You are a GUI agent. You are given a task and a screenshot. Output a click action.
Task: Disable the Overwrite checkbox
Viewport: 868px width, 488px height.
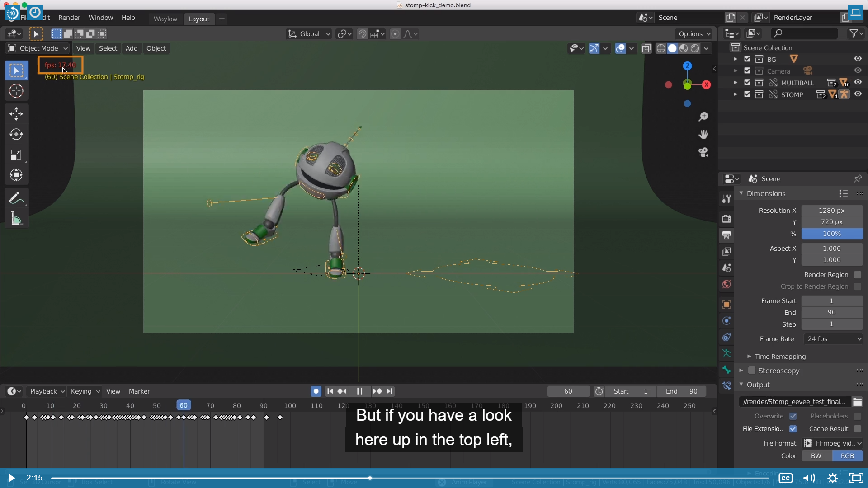click(x=793, y=416)
